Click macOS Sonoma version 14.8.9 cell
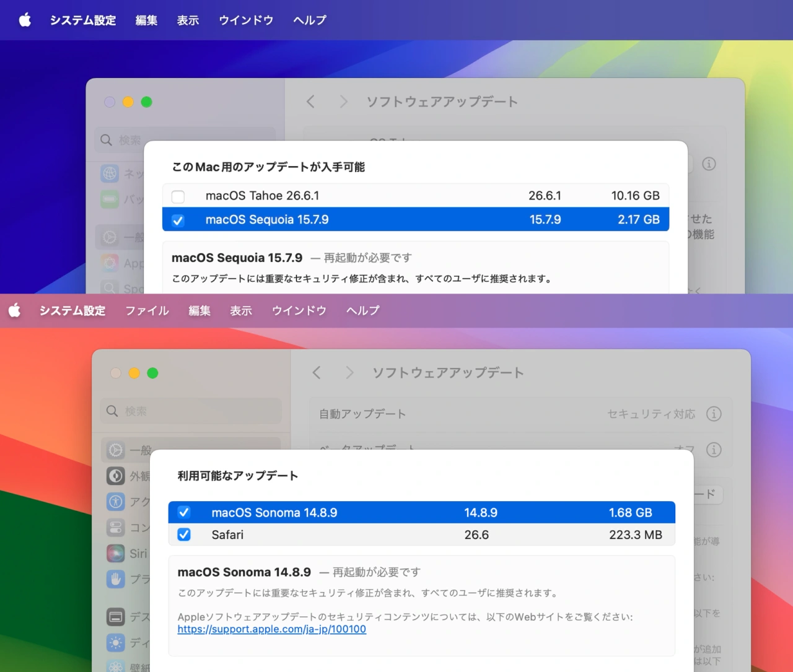Screen dimensions: 793x672 coord(481,513)
